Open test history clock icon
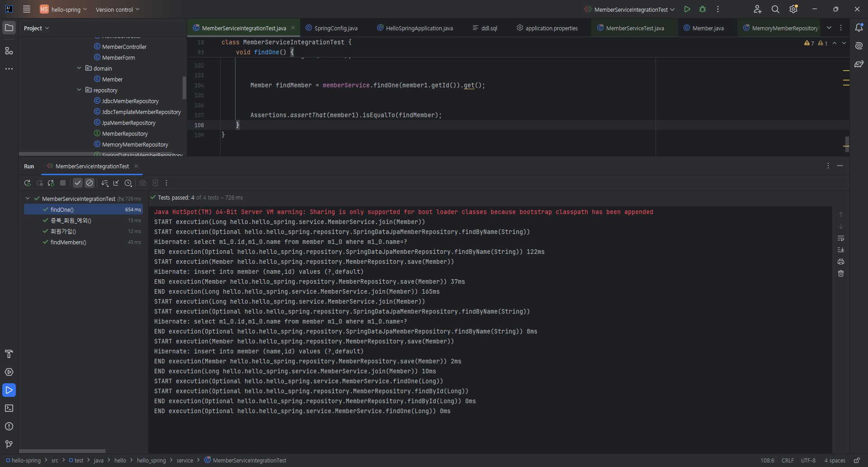The image size is (868, 467). point(128,183)
